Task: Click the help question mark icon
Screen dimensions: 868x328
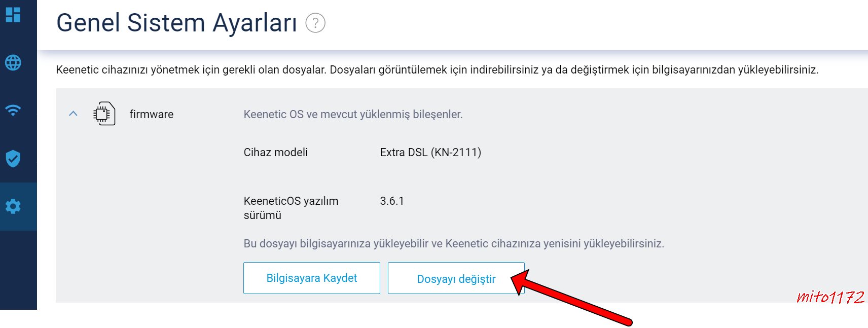Action: pos(315,23)
